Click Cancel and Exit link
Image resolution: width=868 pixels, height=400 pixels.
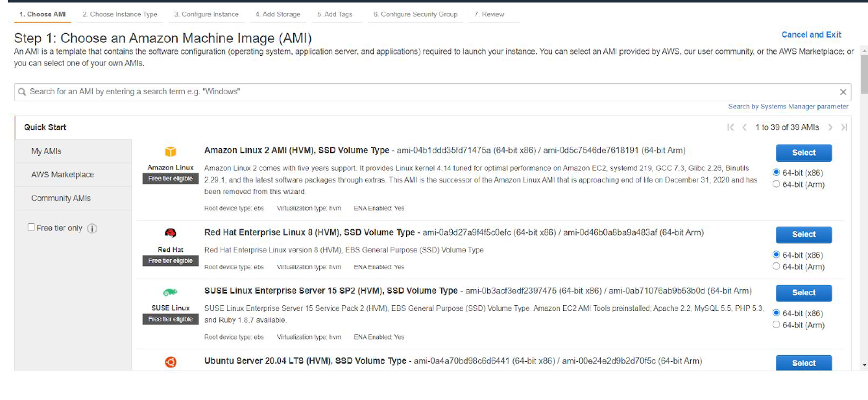812,35
